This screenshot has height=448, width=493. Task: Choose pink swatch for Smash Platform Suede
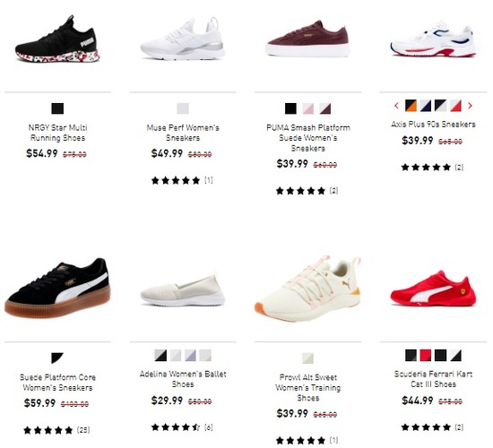click(x=307, y=108)
